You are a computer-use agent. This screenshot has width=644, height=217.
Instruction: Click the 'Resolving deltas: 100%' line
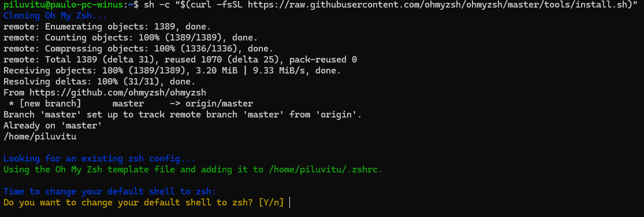pos(99,82)
